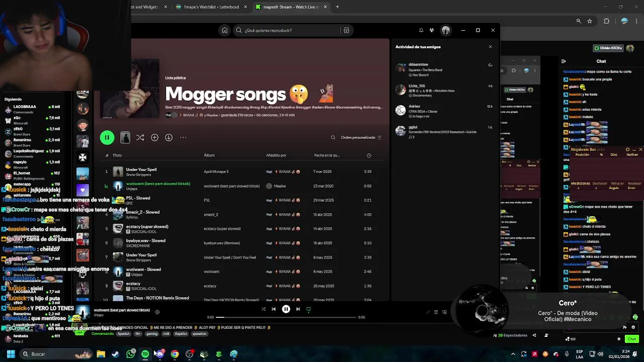
Task: Open "Orden personalizado" sort dropdown
Action: pos(361,137)
